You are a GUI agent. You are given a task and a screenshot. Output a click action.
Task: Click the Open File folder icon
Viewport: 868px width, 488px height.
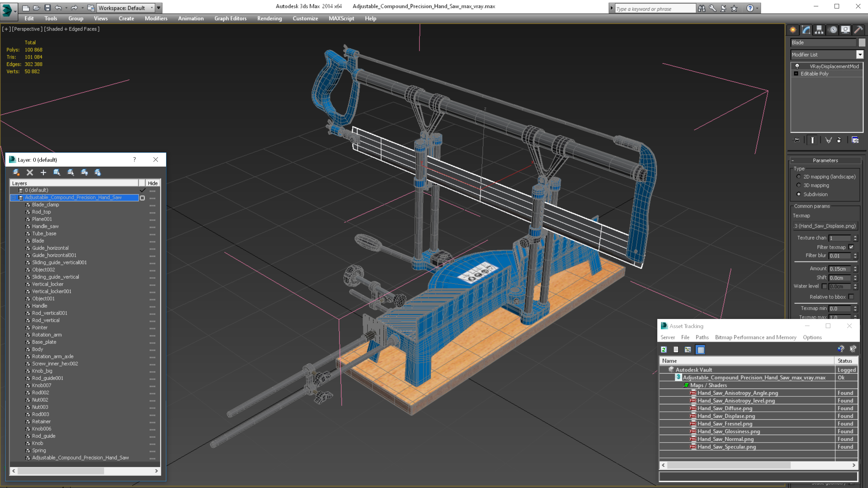(36, 8)
